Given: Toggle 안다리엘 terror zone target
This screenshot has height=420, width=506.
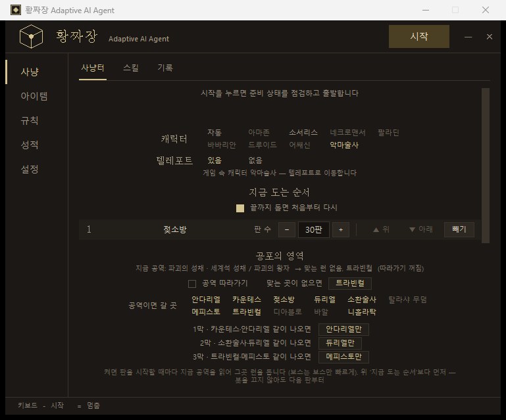Looking at the screenshot, I should point(206,300).
